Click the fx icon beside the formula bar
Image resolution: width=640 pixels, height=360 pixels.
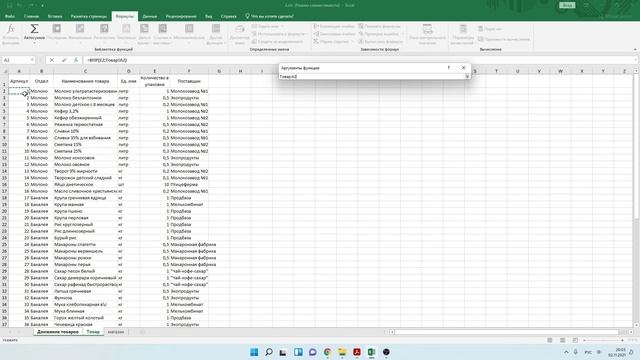pos(76,60)
